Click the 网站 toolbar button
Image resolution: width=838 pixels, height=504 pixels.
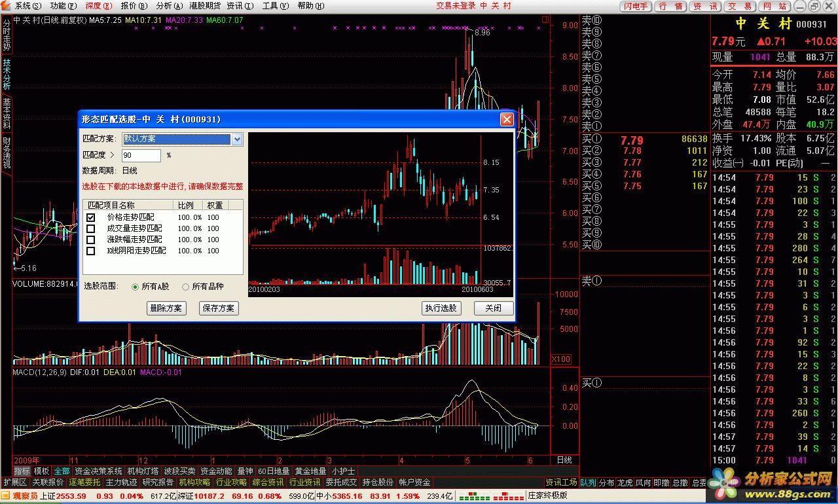tap(774, 6)
